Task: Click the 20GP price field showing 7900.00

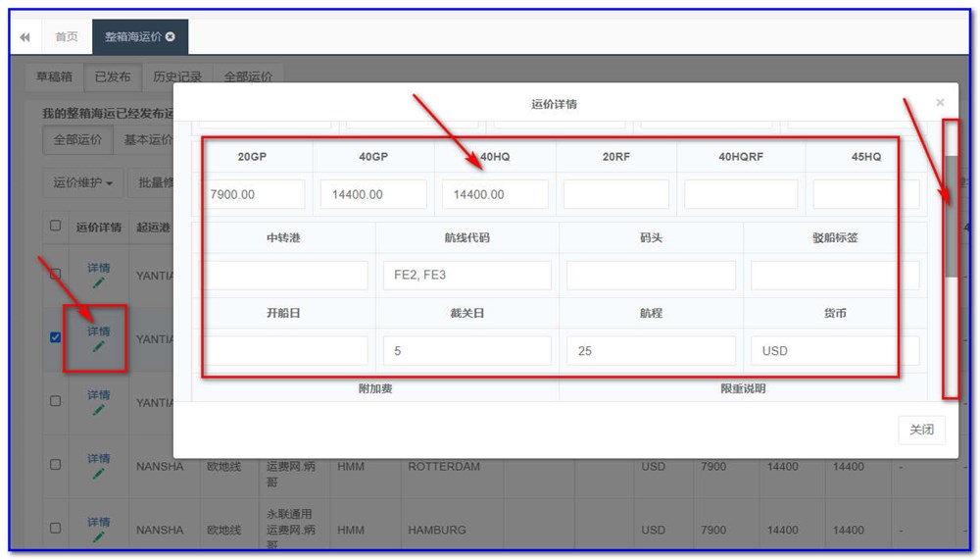Action: tap(256, 194)
